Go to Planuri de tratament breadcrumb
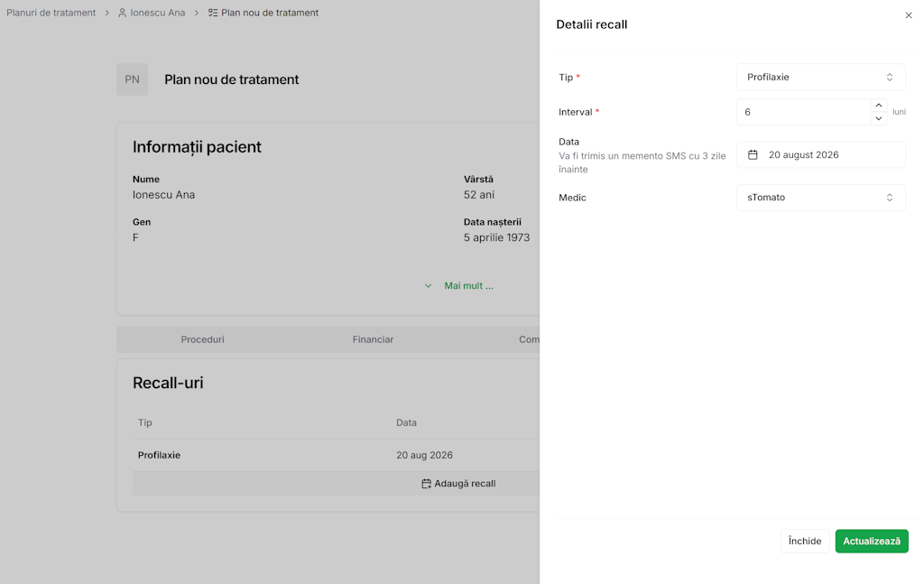This screenshot has height=584, width=924. [x=51, y=14]
